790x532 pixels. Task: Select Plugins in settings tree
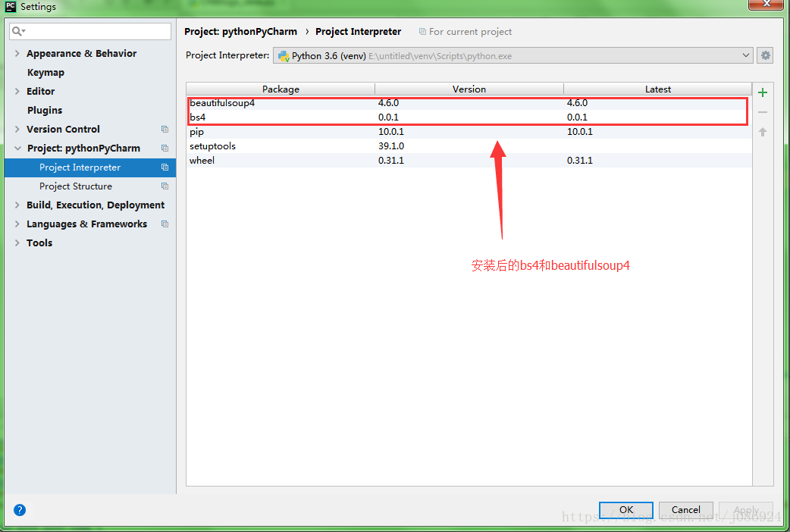pos(45,111)
